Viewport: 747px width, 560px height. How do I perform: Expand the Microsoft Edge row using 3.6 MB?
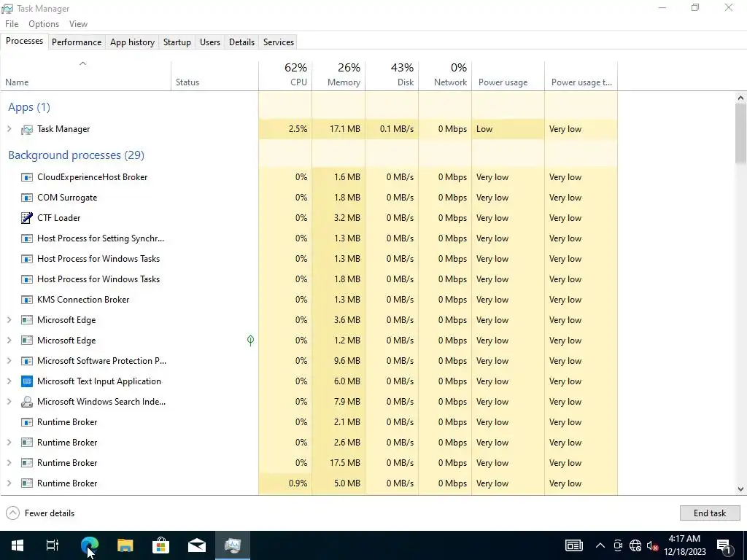click(x=9, y=320)
